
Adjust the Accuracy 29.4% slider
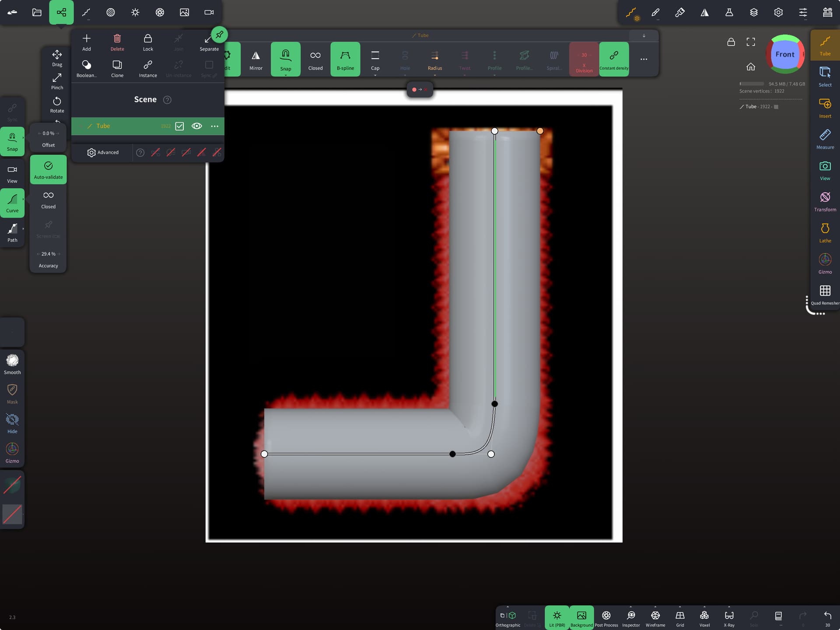(x=48, y=254)
